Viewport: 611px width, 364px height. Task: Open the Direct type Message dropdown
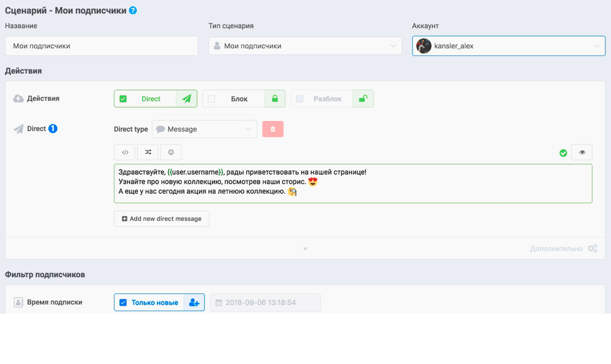click(205, 129)
